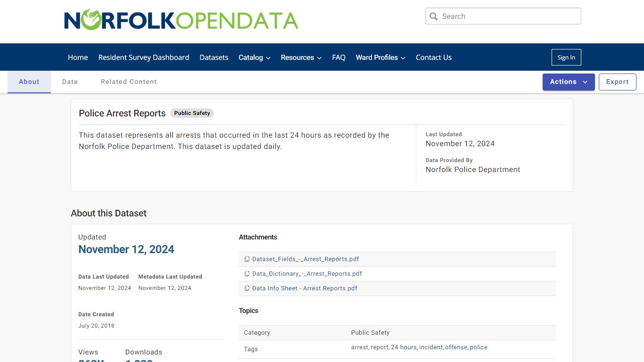
Task: Open Data Info Sheet - Arrest Reports.pdf
Action: tap(305, 288)
